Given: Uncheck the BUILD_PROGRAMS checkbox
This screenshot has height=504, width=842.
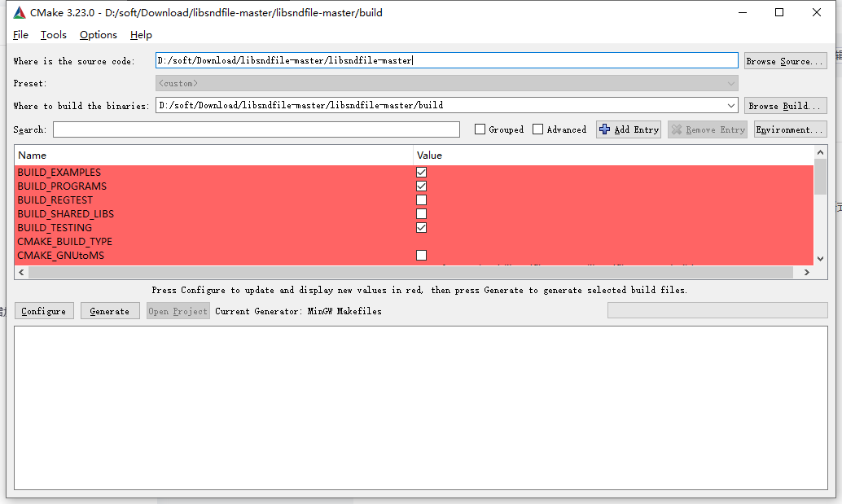Looking at the screenshot, I should click(x=422, y=186).
